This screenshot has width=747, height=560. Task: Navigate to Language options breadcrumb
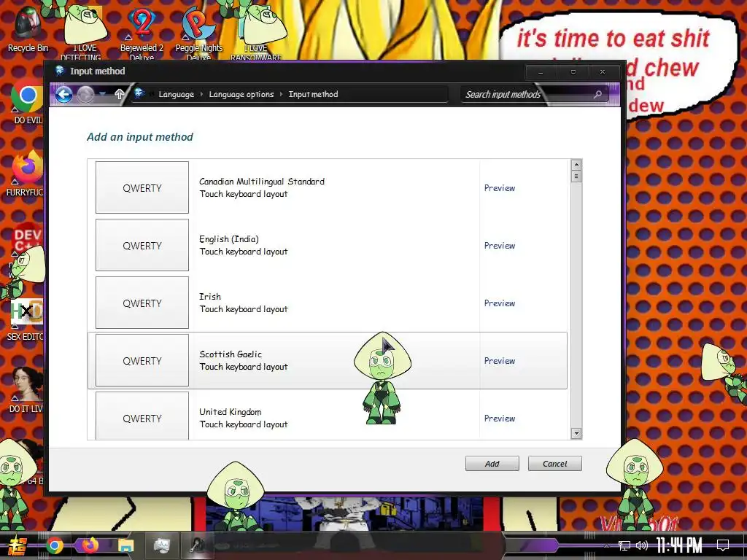pos(241,94)
